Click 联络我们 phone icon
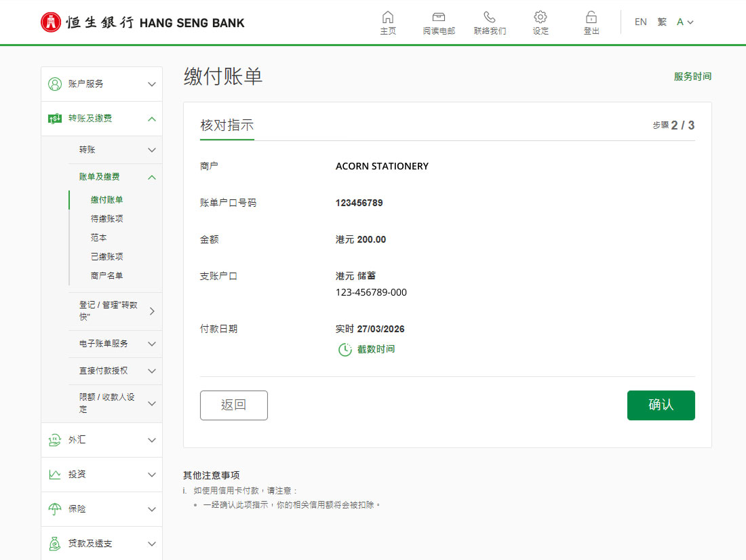Viewport: 746px width, 560px height. [490, 17]
